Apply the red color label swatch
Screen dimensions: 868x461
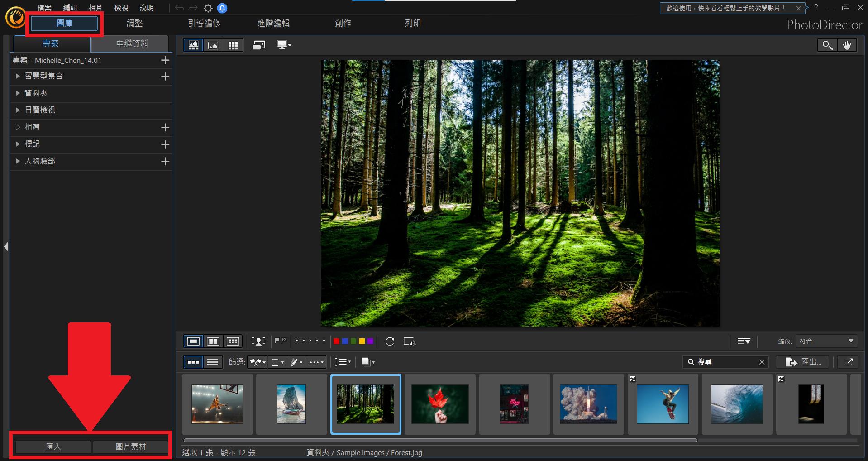[336, 341]
